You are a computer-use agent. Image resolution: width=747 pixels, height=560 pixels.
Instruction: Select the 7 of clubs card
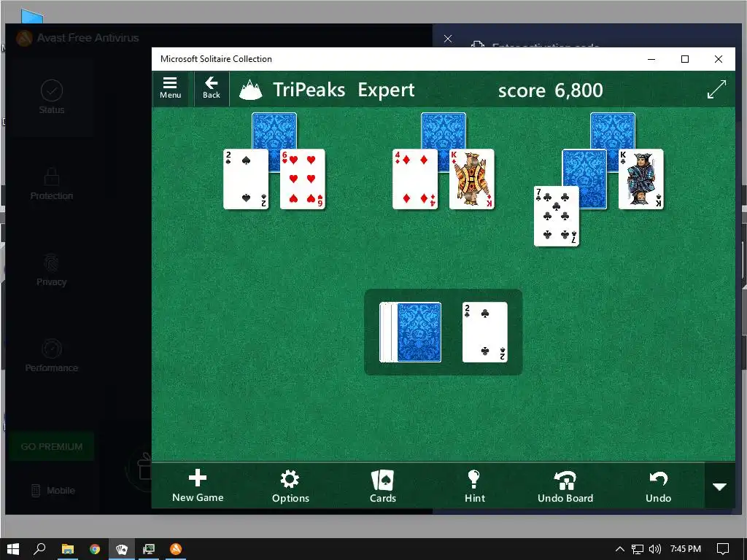click(x=557, y=217)
